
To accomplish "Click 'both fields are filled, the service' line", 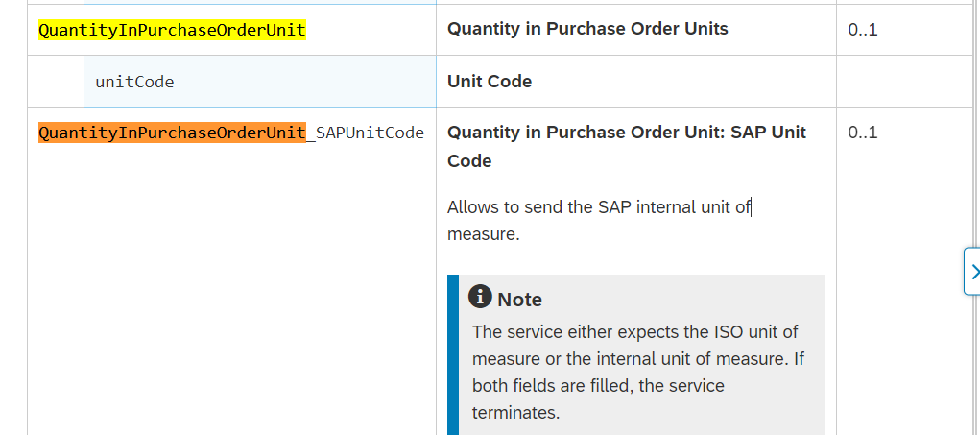I will point(598,386).
